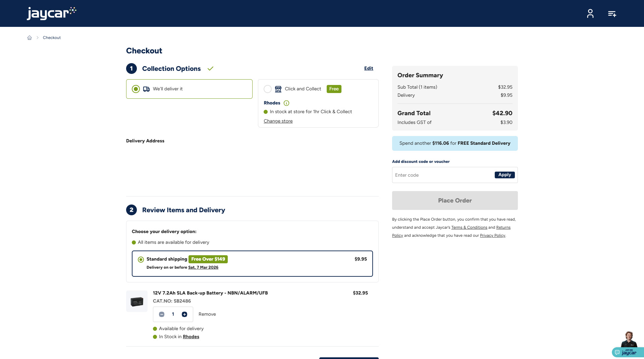644x359 pixels.
Task: Open the Terms & Conditions link
Action: [469, 227]
